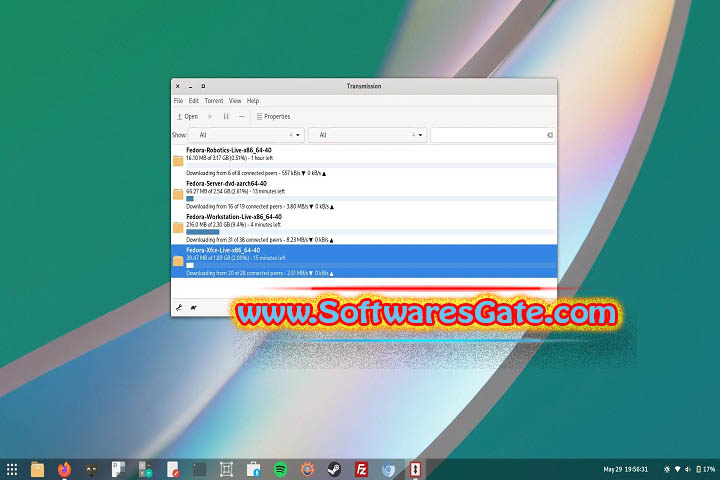Open Spotify from the dock
This screenshot has width=720, height=480.
click(x=280, y=469)
